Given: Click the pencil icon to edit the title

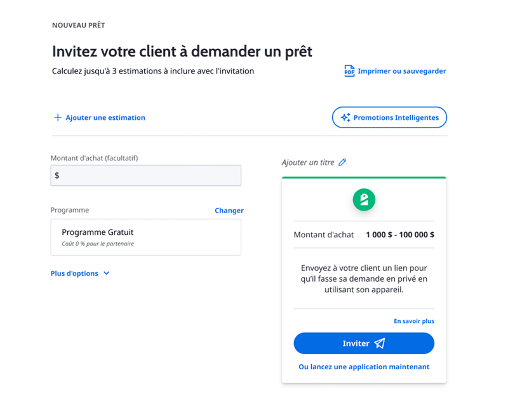Looking at the screenshot, I should [x=342, y=162].
